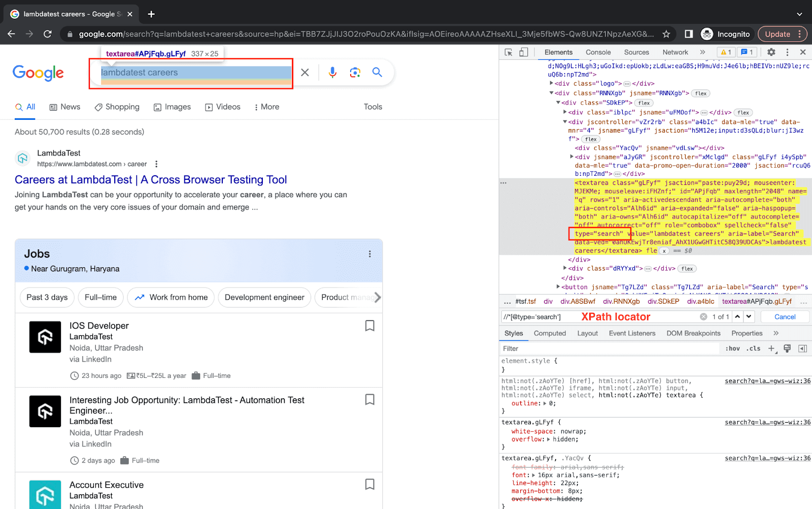The image size is (812, 509).
Task: Switch to the Console tab
Action: [x=598, y=52]
